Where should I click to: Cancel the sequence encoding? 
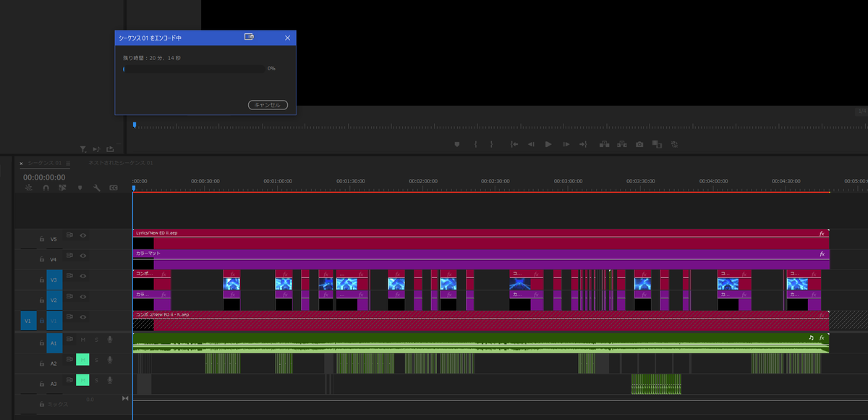coord(268,105)
